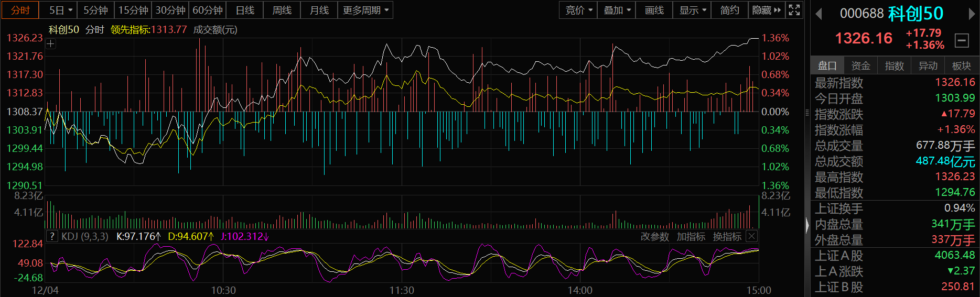Hide the side panel with 隐藏 button

click(766, 10)
